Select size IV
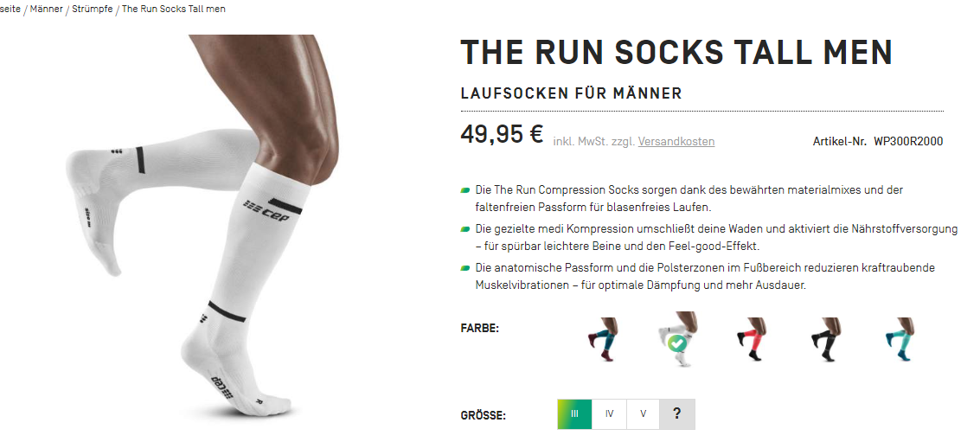Image resolution: width=980 pixels, height=442 pixels. [x=610, y=413]
